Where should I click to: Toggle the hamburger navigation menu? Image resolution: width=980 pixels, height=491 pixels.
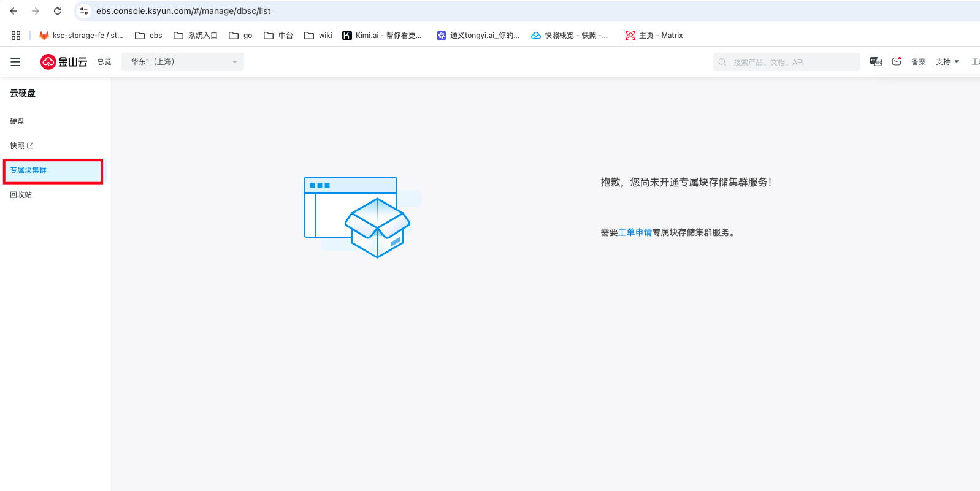point(15,62)
